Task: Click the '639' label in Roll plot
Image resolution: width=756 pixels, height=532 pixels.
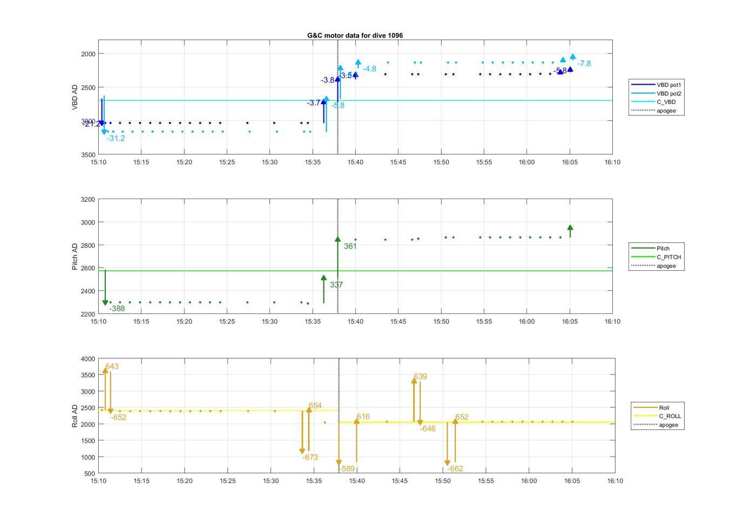Action: [421, 377]
